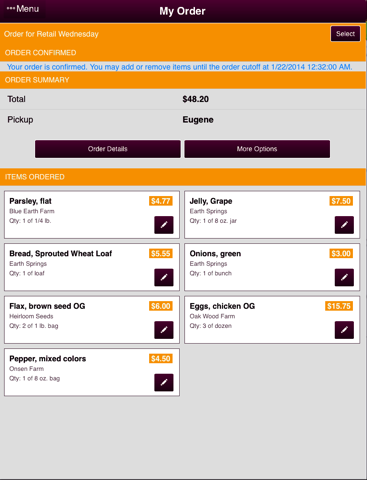Screen dimensions: 367x480
Task: Select the Pepper, mixed colors title
Action: (x=48, y=359)
